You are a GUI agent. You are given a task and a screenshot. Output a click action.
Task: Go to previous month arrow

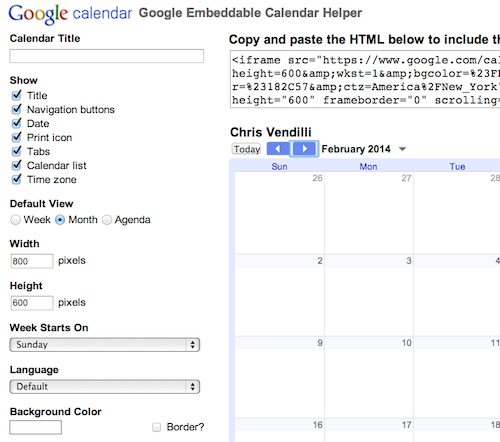coord(278,149)
